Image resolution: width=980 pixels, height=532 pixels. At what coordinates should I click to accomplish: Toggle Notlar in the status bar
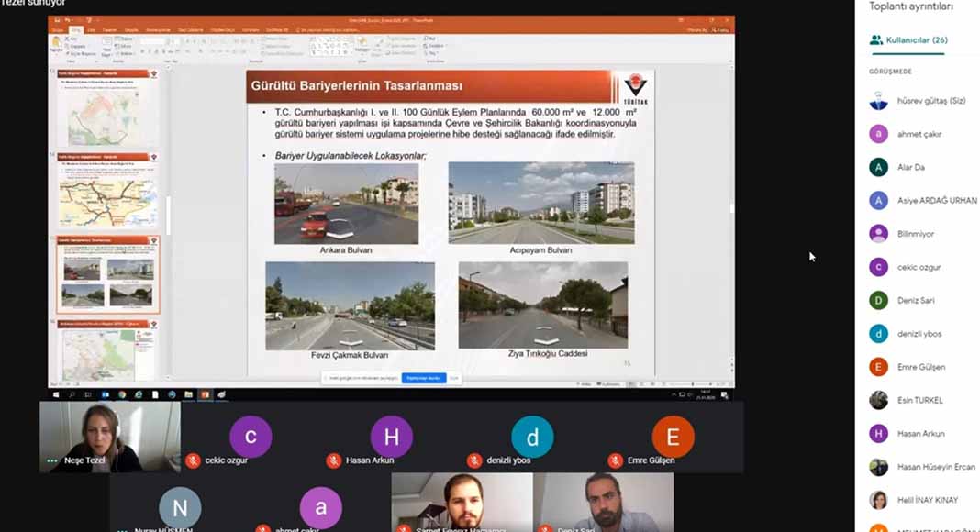click(585, 384)
